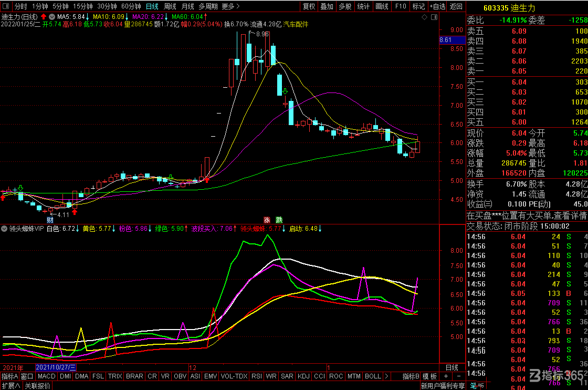Add stock with +自选 button
Viewport: 588px width, 390px height.
click(x=438, y=6)
